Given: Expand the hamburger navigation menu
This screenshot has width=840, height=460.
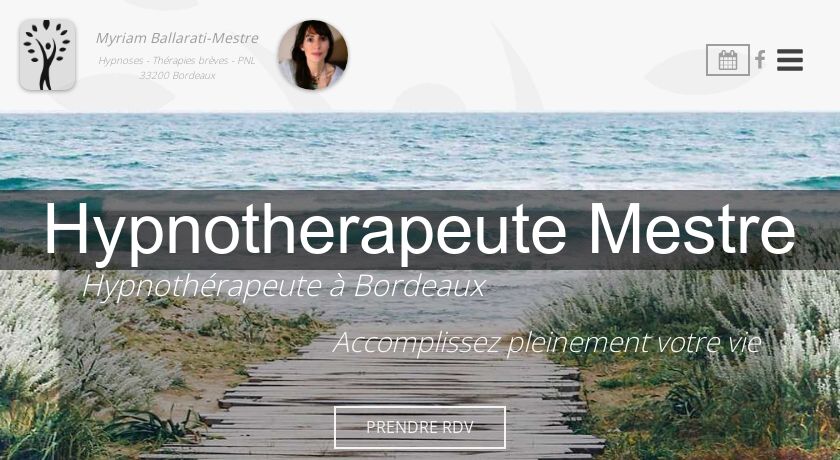Looking at the screenshot, I should pyautogui.click(x=790, y=60).
